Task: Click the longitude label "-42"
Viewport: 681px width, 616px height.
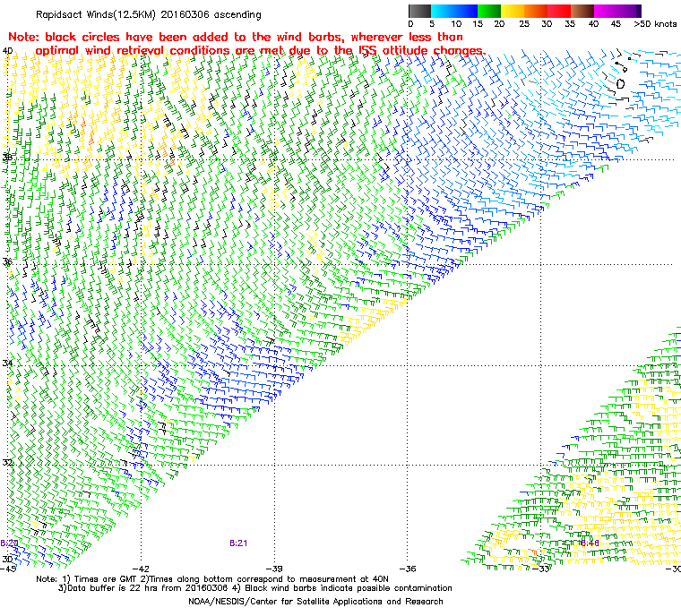Action: coord(142,569)
